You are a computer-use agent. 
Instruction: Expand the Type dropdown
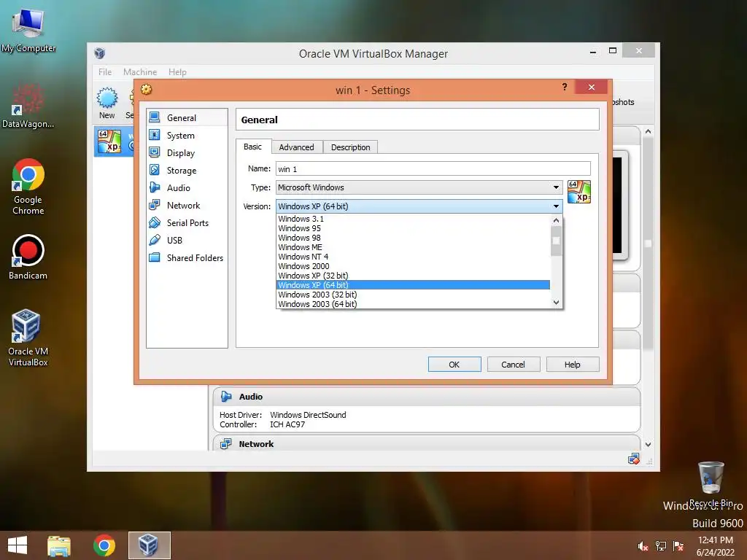(x=556, y=187)
